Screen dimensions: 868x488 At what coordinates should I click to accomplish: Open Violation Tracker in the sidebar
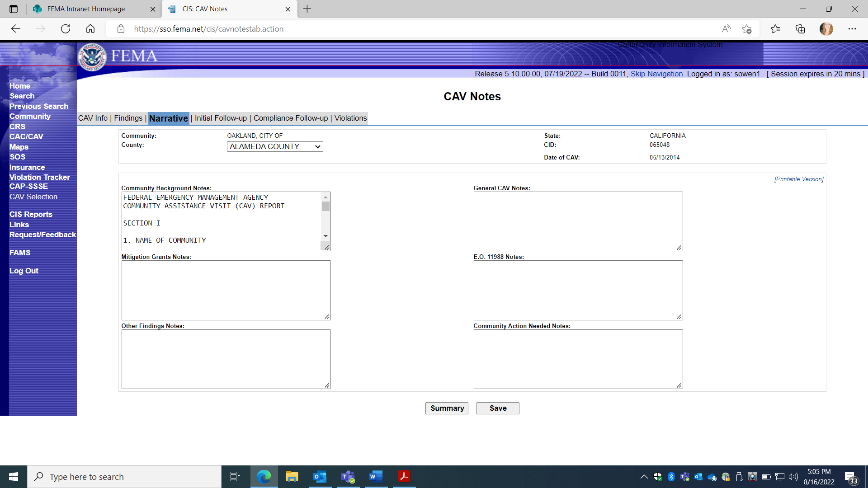tap(40, 177)
